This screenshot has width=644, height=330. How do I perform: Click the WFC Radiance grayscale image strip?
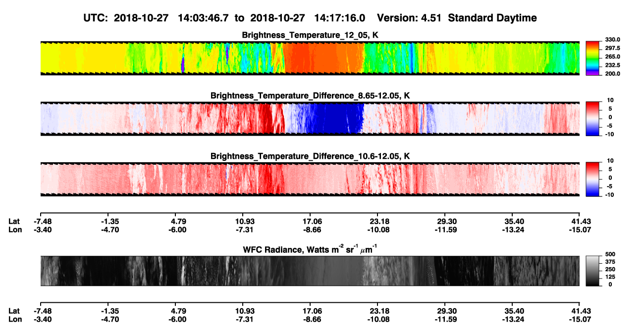(x=310, y=271)
